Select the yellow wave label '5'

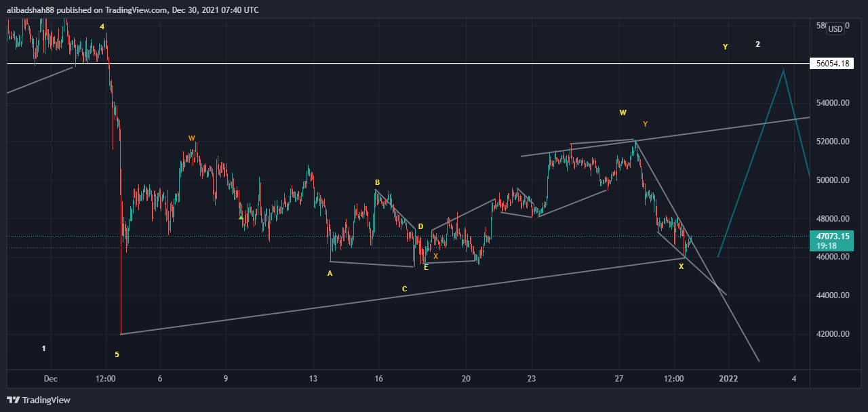117,354
